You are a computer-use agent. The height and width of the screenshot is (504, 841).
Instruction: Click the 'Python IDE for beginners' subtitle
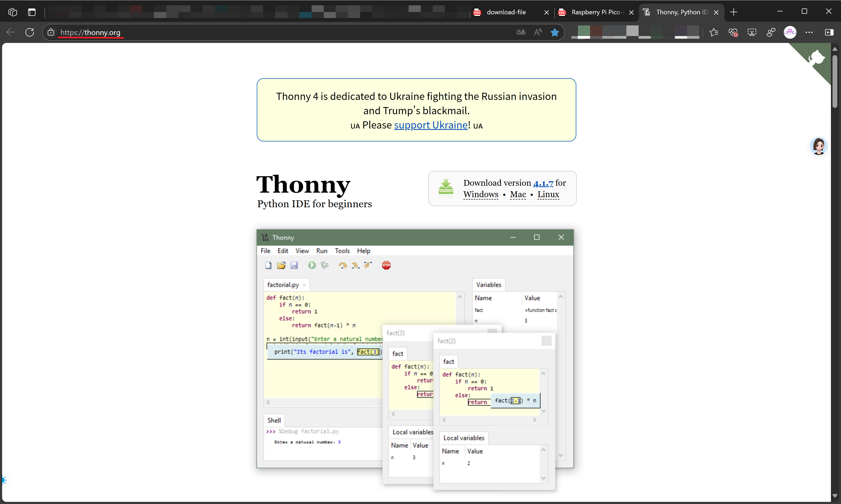pyautogui.click(x=315, y=204)
